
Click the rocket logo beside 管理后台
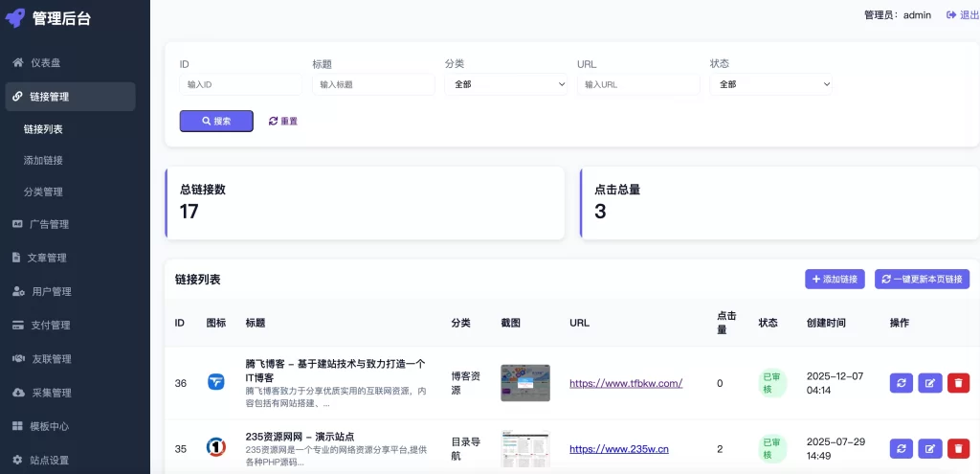tap(15, 18)
